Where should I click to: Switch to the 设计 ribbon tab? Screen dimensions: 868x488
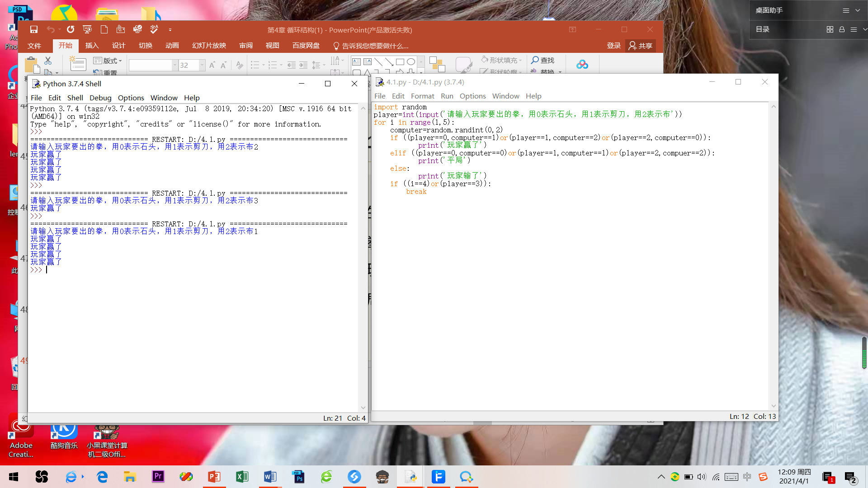[118, 46]
